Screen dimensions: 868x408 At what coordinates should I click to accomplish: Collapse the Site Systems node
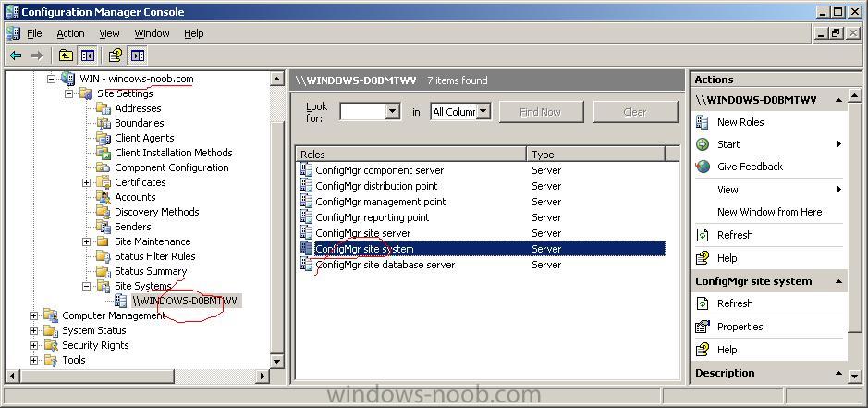point(86,286)
